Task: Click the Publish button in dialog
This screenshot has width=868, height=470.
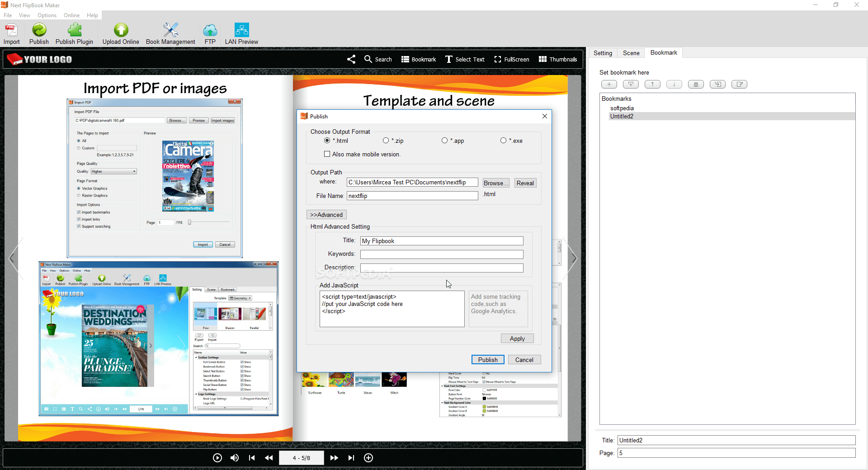Action: click(488, 360)
